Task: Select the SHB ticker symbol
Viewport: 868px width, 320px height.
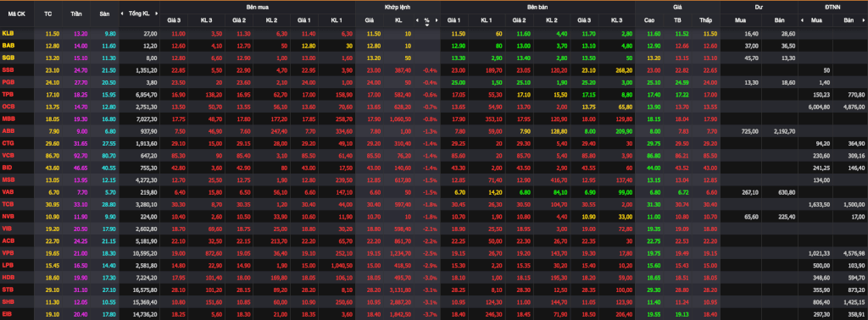Action: click(8, 301)
